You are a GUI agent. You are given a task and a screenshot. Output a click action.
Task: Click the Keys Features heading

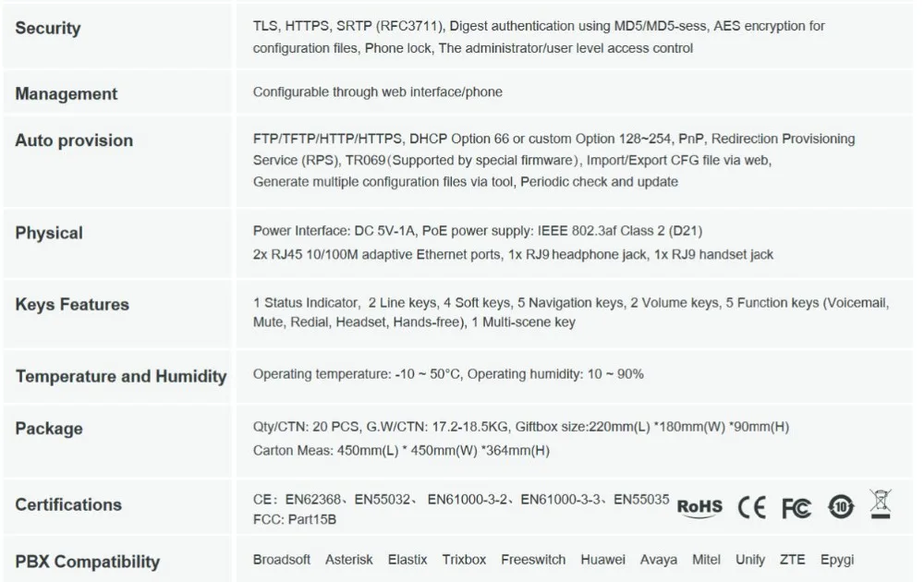(x=72, y=304)
